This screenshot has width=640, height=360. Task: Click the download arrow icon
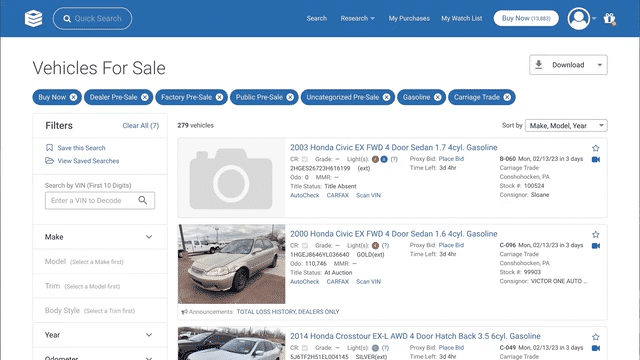point(539,64)
